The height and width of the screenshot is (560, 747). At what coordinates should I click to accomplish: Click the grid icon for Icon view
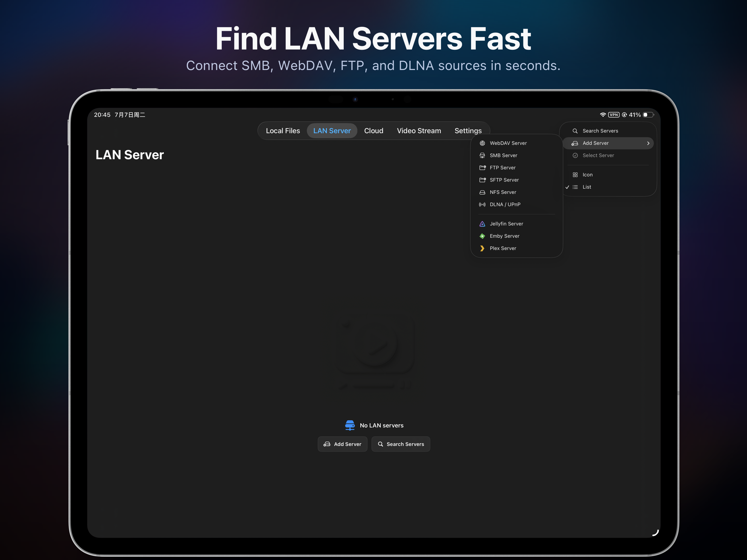575,175
